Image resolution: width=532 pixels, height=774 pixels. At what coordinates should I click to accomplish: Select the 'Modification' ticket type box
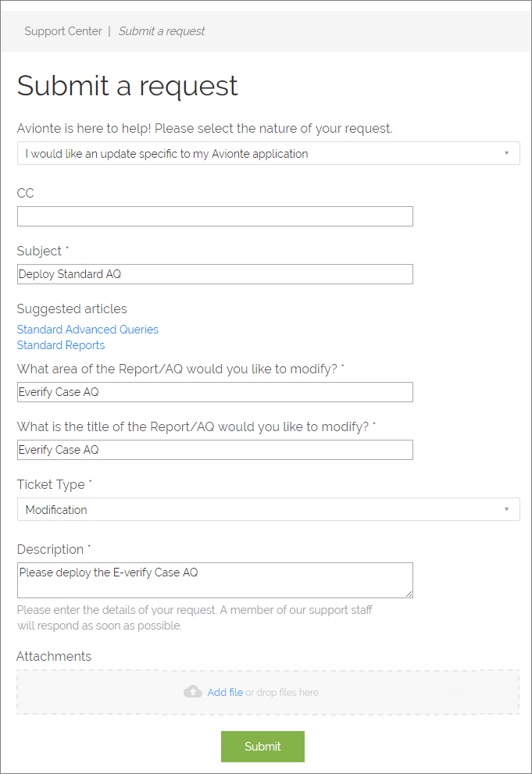coord(269,509)
